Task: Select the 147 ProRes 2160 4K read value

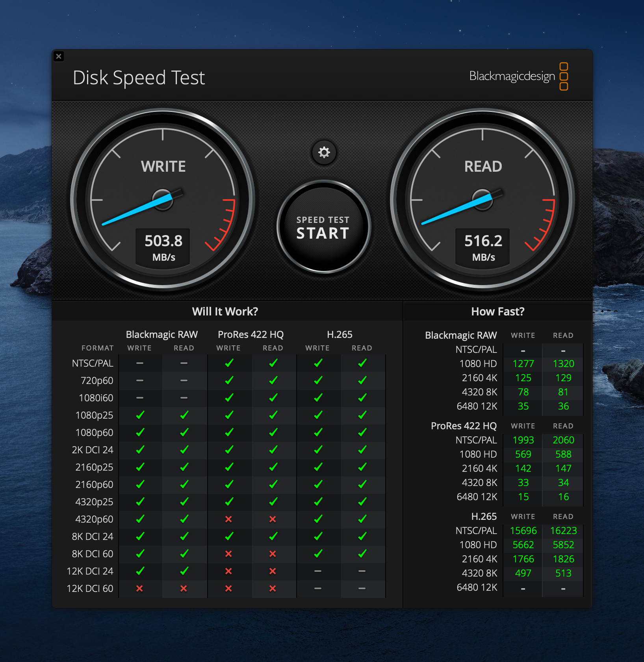Action: (x=563, y=468)
